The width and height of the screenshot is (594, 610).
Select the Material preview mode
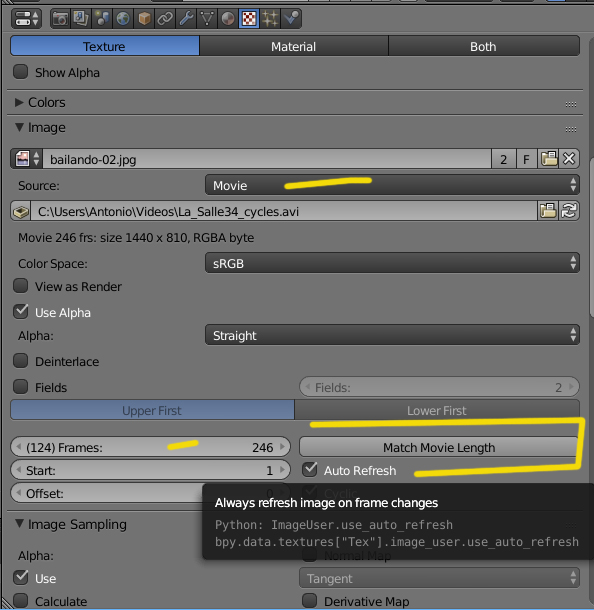click(x=294, y=46)
